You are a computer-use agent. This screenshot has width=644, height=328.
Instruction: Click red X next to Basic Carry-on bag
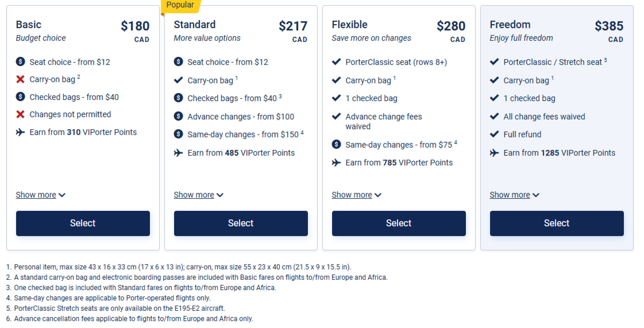(20, 79)
